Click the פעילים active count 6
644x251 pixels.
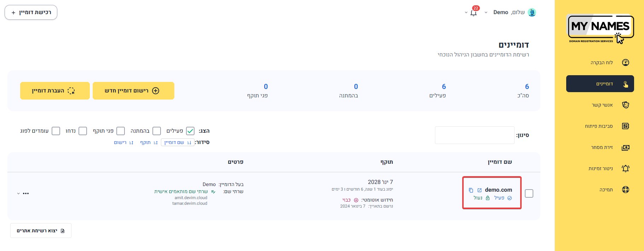(444, 86)
